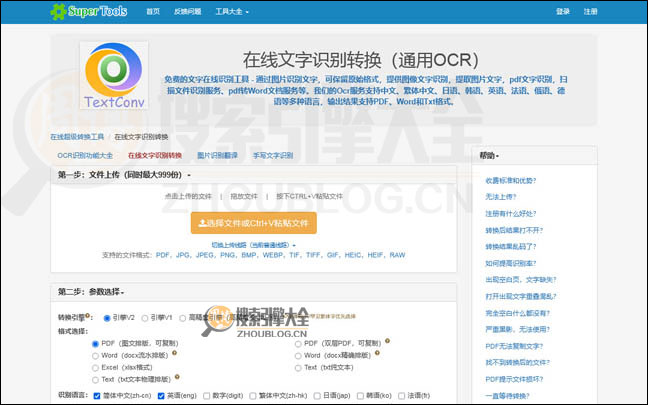
Task: Select Excel (xlsx格式) format
Action: click(x=95, y=368)
